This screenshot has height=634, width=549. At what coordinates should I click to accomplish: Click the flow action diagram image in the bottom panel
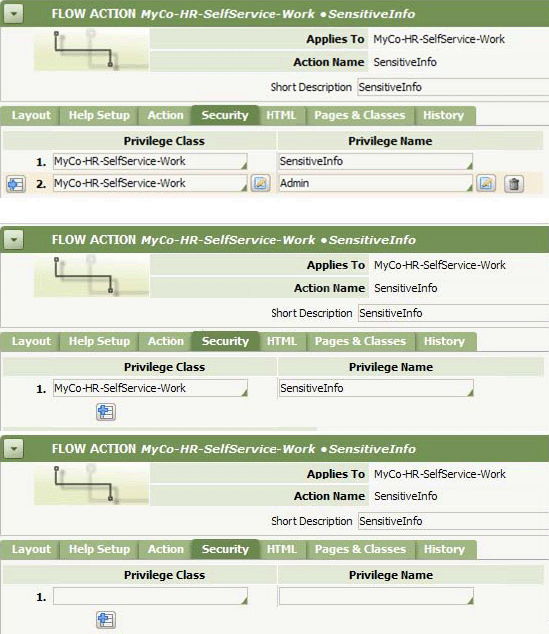coord(91,485)
